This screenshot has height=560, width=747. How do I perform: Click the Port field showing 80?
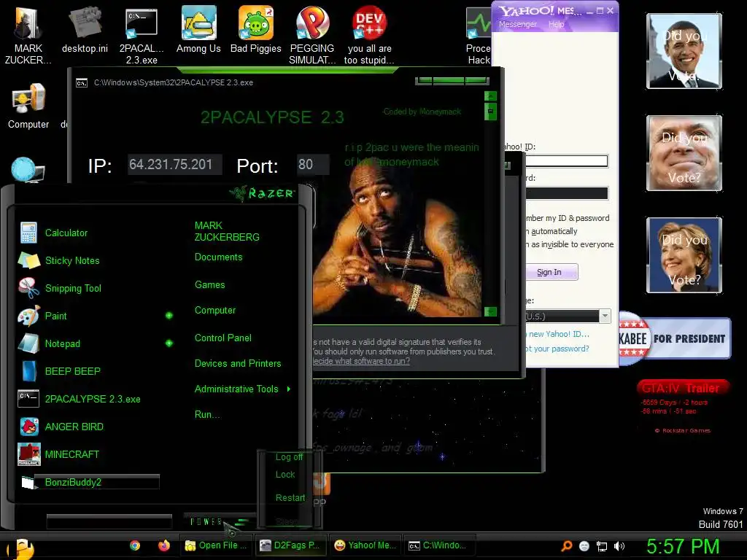click(312, 164)
